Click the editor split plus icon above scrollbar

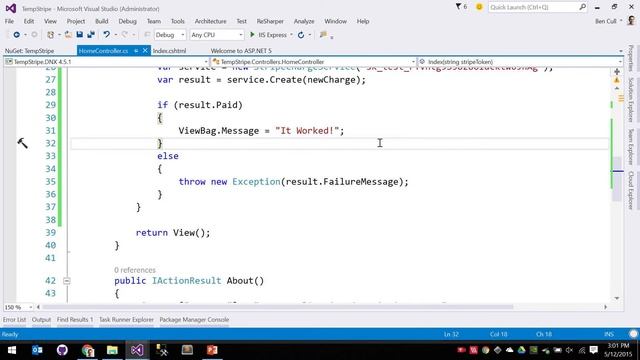(x=617, y=72)
